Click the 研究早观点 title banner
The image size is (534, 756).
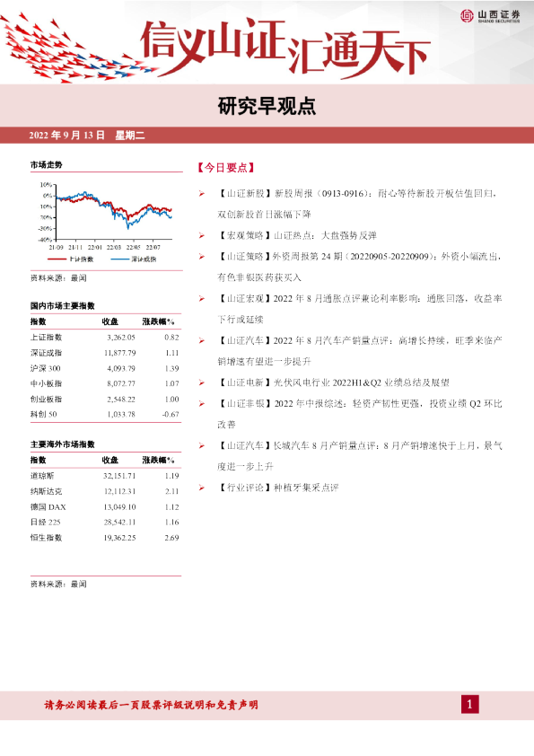tap(267, 107)
